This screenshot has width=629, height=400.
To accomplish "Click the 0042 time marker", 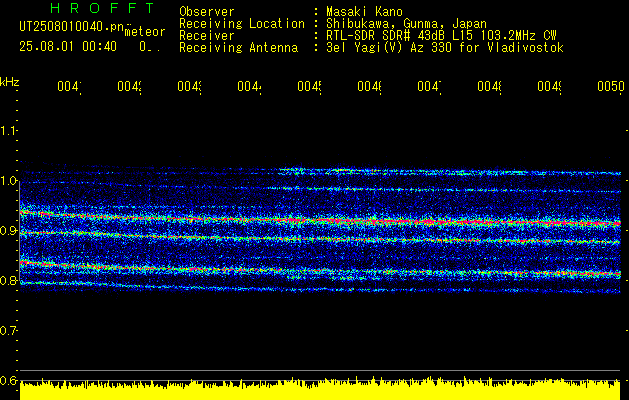I will (x=130, y=86).
